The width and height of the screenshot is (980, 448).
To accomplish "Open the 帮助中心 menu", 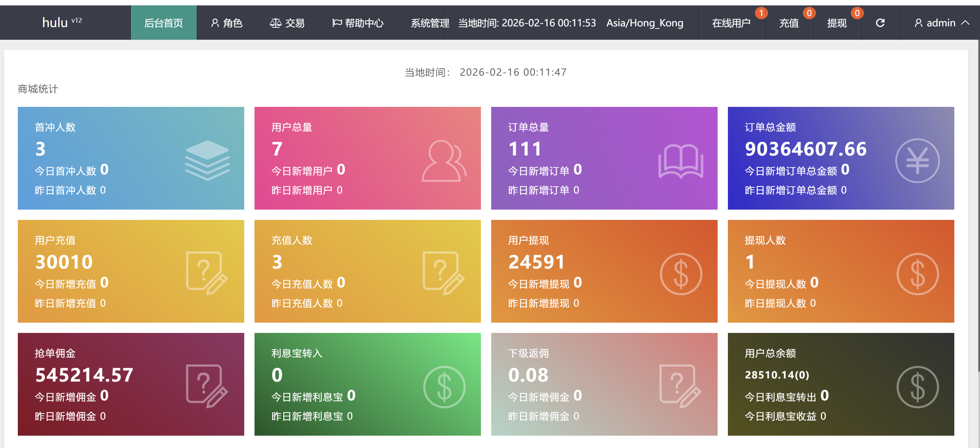I will (358, 23).
